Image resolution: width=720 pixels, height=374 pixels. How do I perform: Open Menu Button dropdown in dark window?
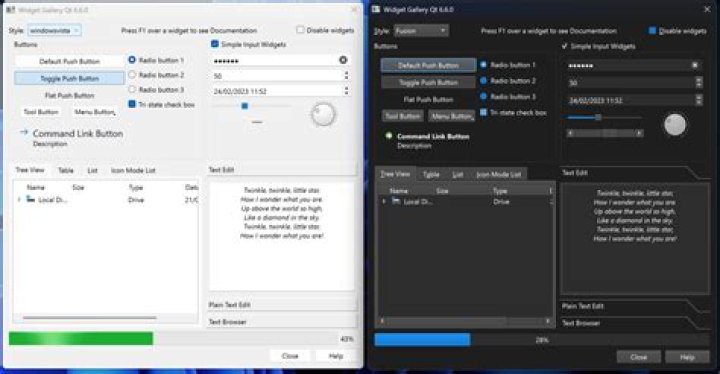(x=451, y=116)
